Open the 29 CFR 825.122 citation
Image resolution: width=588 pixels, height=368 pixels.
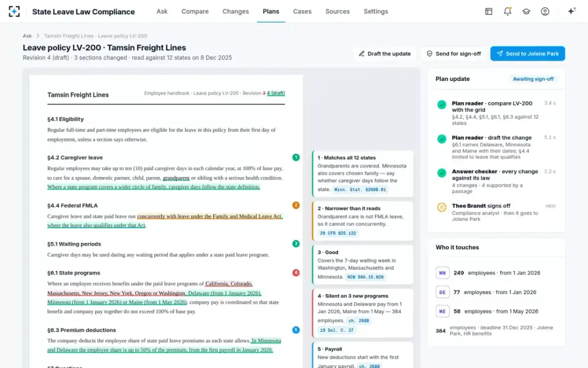point(338,233)
